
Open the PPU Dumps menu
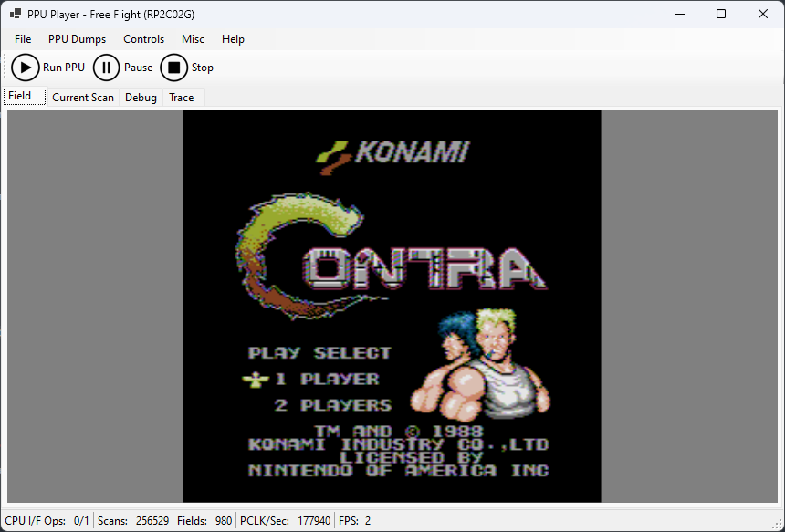pos(77,39)
